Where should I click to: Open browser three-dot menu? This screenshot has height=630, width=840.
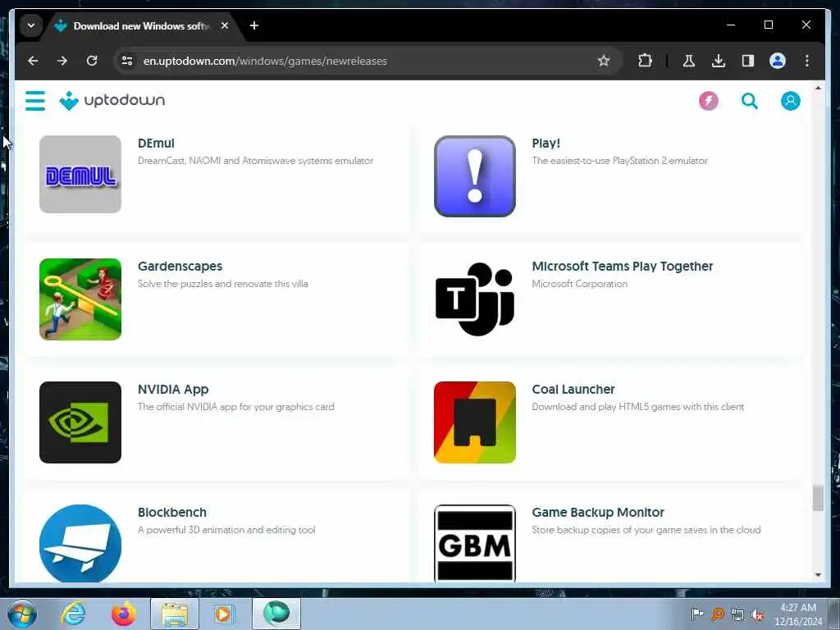click(807, 61)
